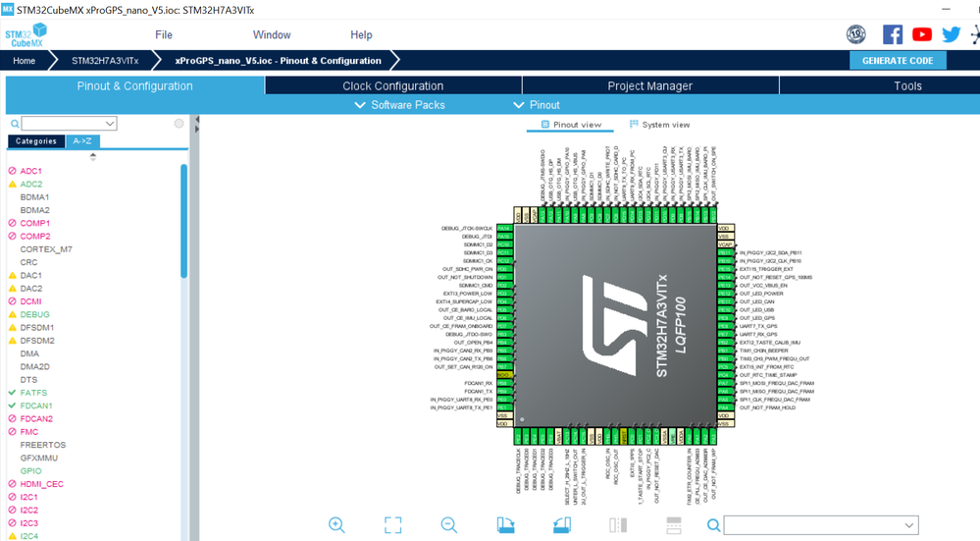This screenshot has height=541, width=980.
Task: Select DEBUG in the peripheral list
Action: [x=34, y=314]
